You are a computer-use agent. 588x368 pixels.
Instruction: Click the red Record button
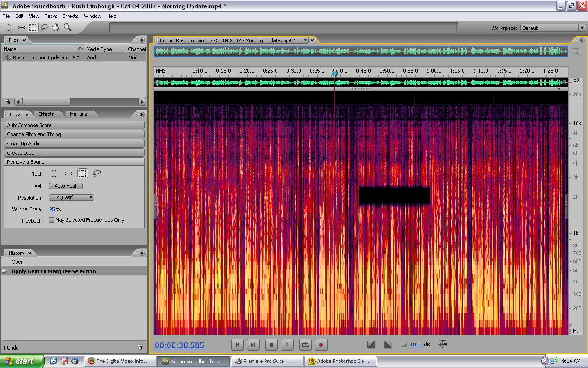(x=321, y=345)
